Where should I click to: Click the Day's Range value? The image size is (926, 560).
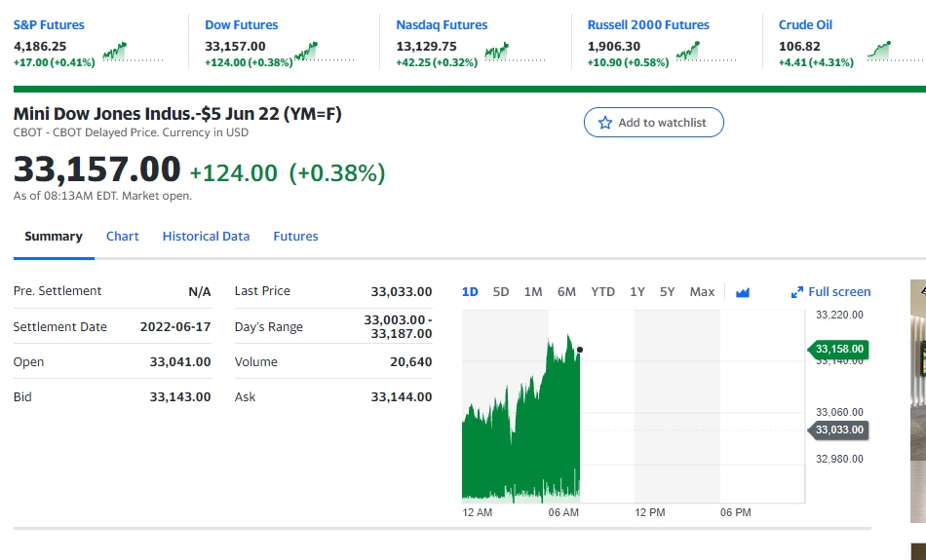click(x=398, y=327)
